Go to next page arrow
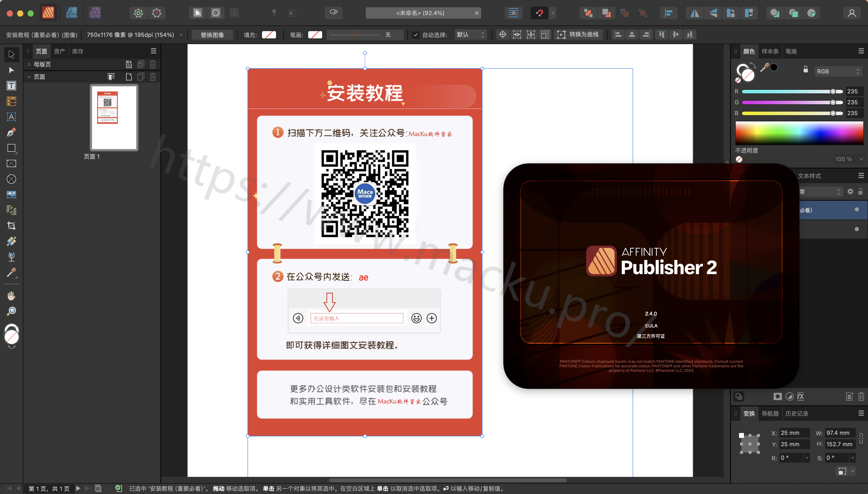The height and width of the screenshot is (494, 868). click(78, 488)
